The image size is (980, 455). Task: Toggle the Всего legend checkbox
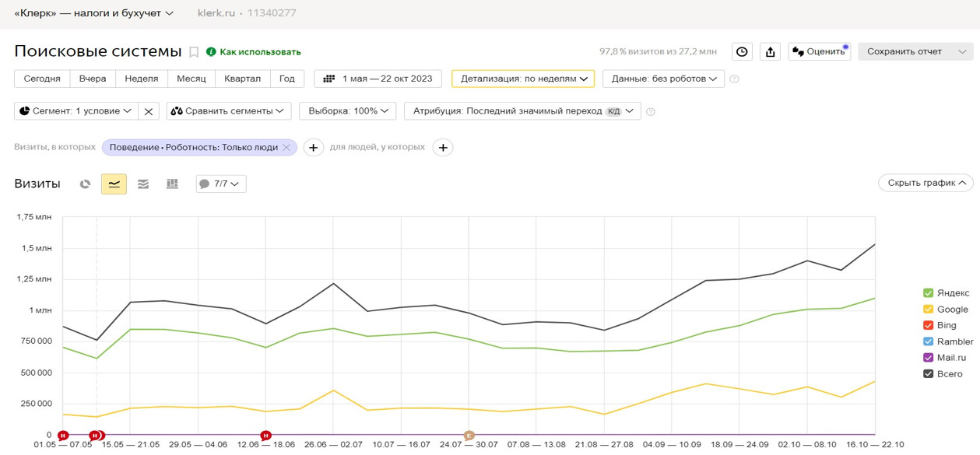[928, 374]
